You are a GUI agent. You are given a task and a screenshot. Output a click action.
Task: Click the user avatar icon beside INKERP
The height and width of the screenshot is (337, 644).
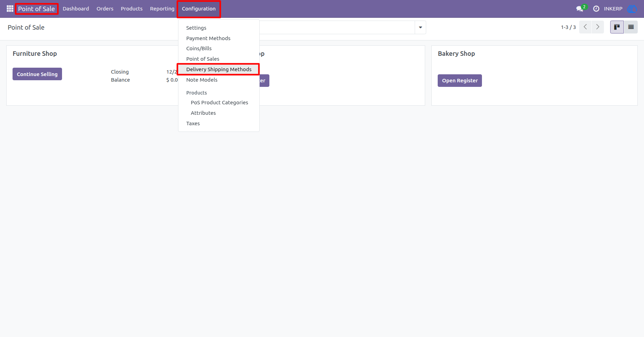(x=632, y=9)
